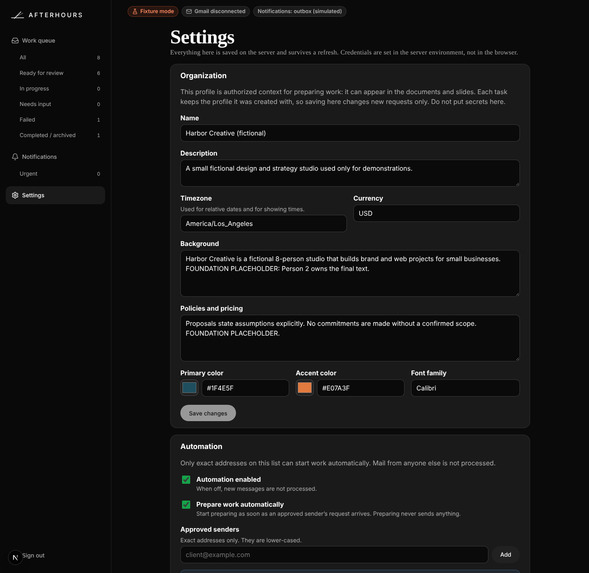Select the In progress queue filter

56,89
